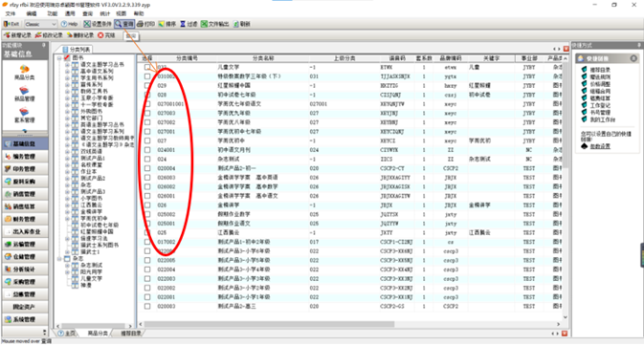Tick the checkbox for row 022003
The image size is (644, 345).
point(147,278)
